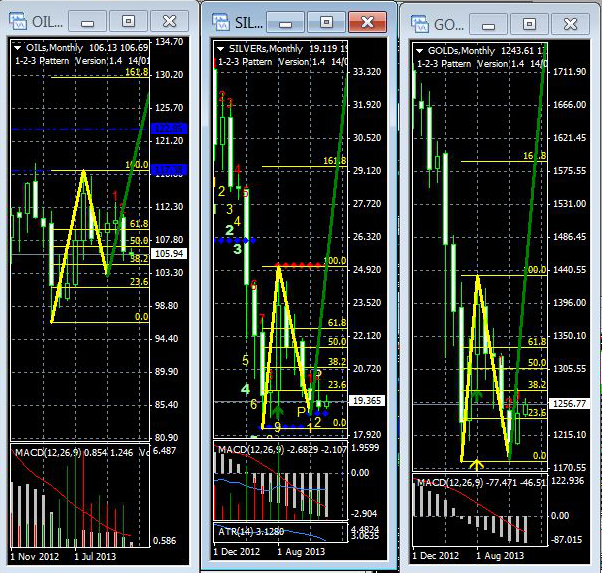Click the 1 Dec 2012 date in GOLD chart
The height and width of the screenshot is (573, 602).
click(x=436, y=556)
